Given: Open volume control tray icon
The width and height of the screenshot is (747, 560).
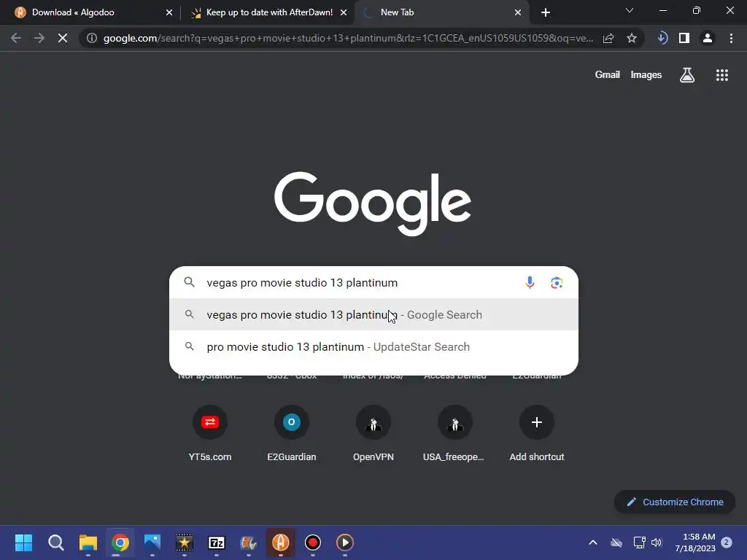Looking at the screenshot, I should pos(657,542).
